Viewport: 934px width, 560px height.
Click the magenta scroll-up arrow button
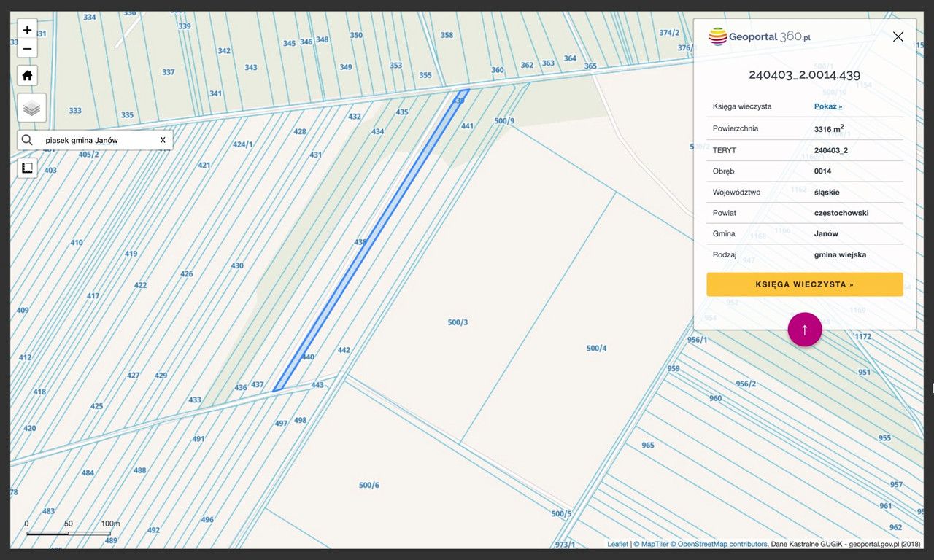[x=804, y=330]
